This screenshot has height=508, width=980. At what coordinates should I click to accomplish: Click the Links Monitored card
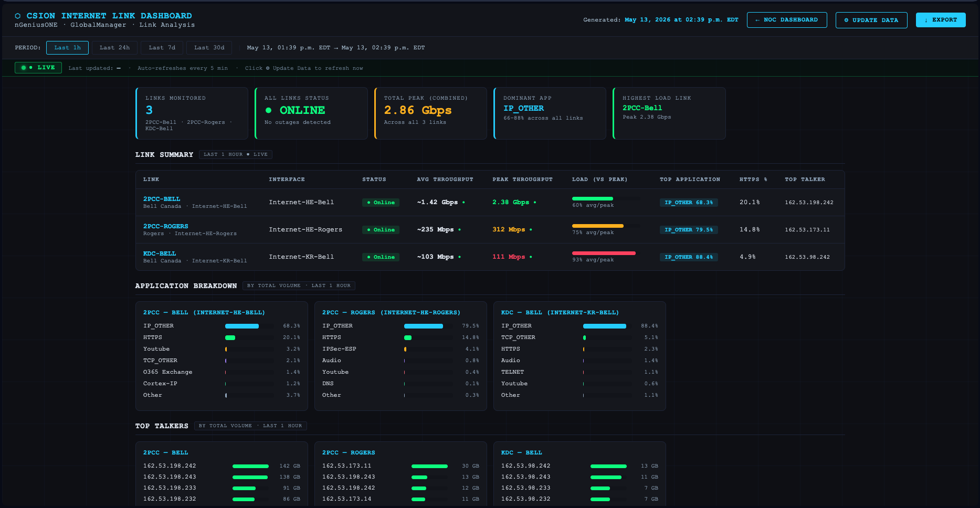pyautogui.click(x=192, y=113)
